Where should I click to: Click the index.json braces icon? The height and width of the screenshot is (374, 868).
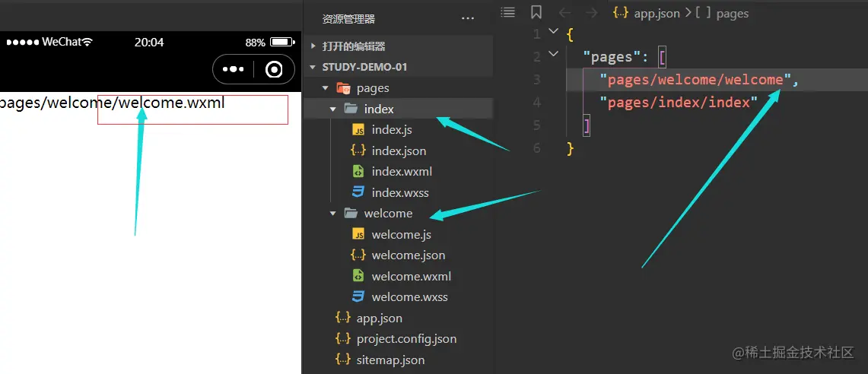coord(358,151)
